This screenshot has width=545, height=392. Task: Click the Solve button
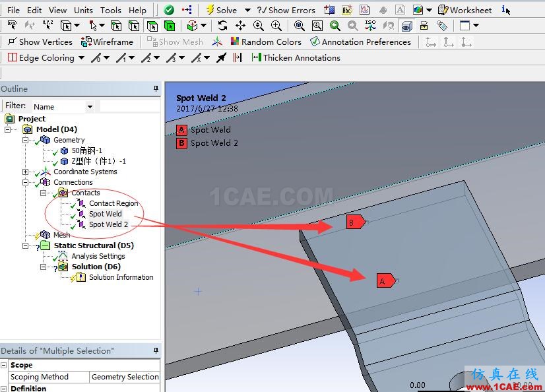pos(222,11)
